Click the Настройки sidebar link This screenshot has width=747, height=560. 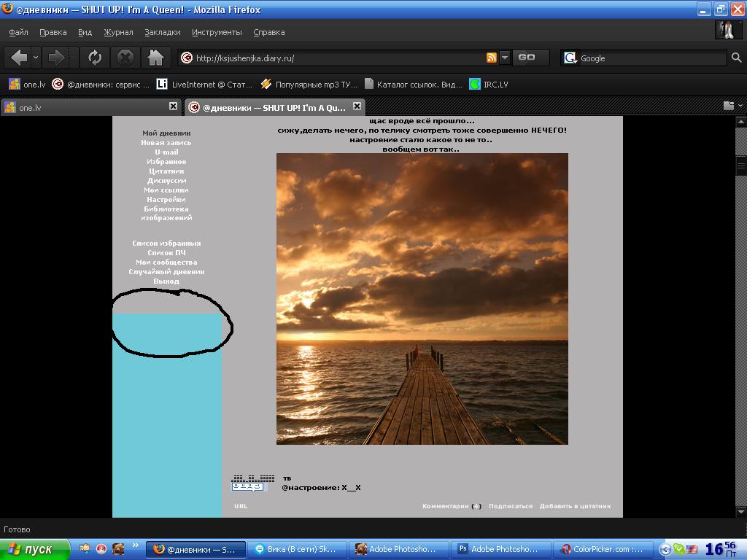pos(166,200)
